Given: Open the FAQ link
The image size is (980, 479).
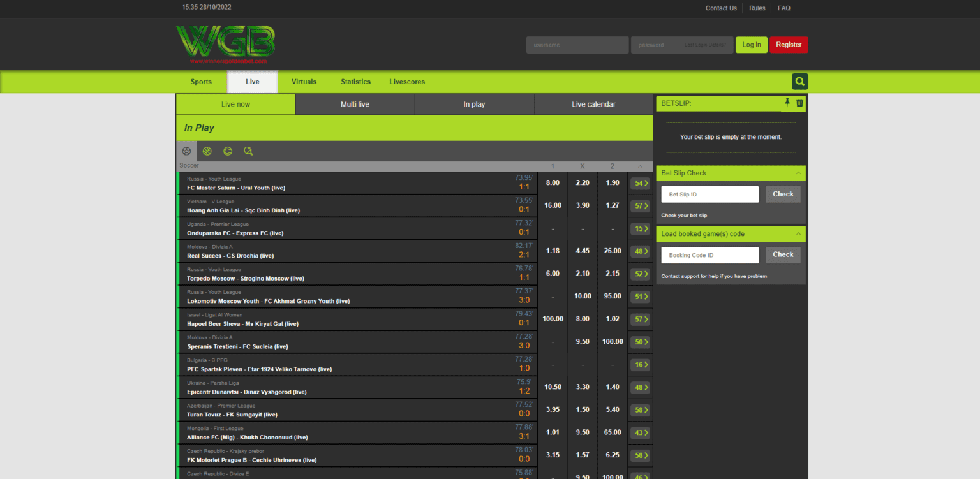Looking at the screenshot, I should [783, 8].
